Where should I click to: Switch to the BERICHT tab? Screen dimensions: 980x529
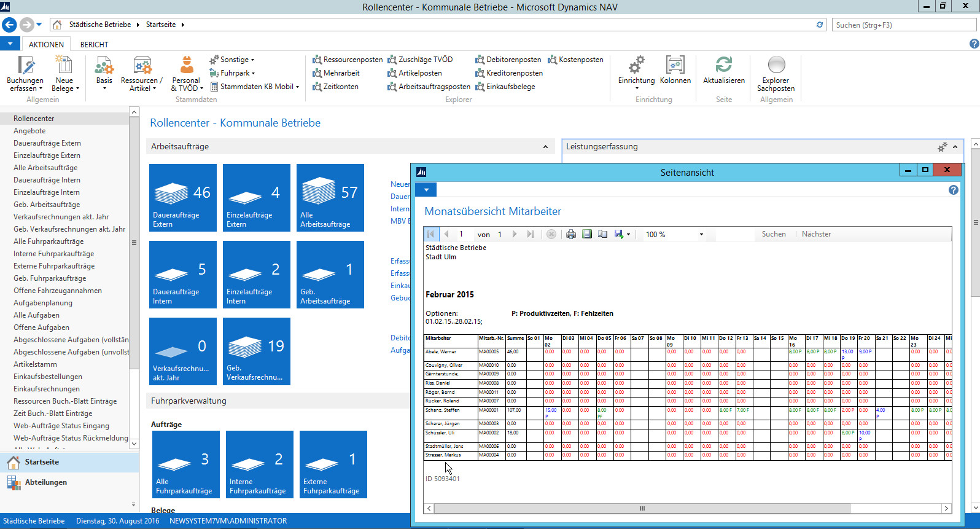coord(94,44)
